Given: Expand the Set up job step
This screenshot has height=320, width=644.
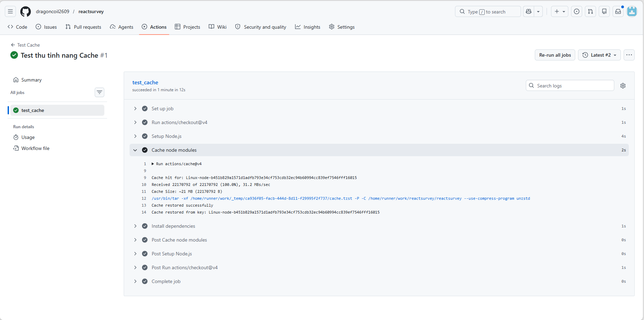Looking at the screenshot, I should (x=379, y=109).
